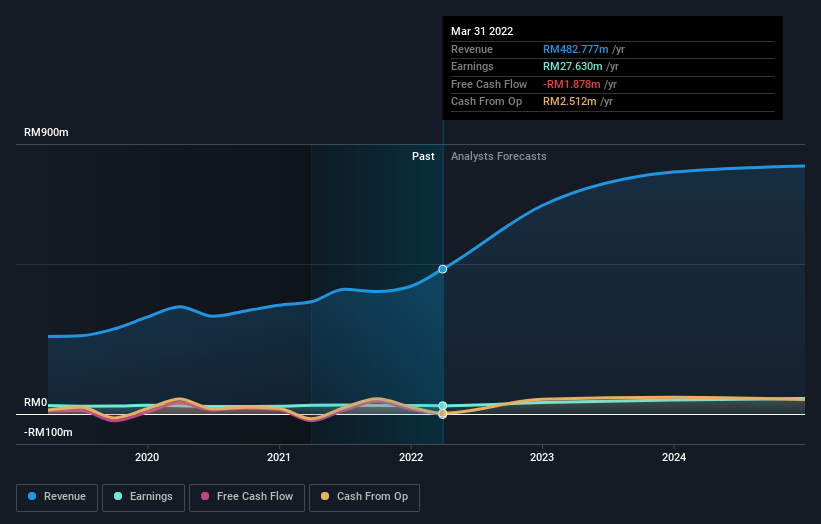Click the Cash From Op tooltip row label
The height and width of the screenshot is (524, 821).
486,102
